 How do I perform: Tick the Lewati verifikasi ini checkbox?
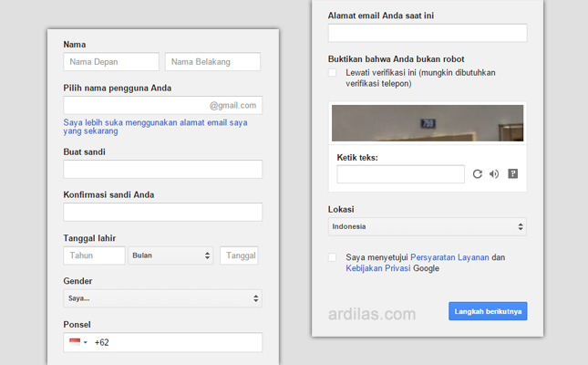(332, 72)
